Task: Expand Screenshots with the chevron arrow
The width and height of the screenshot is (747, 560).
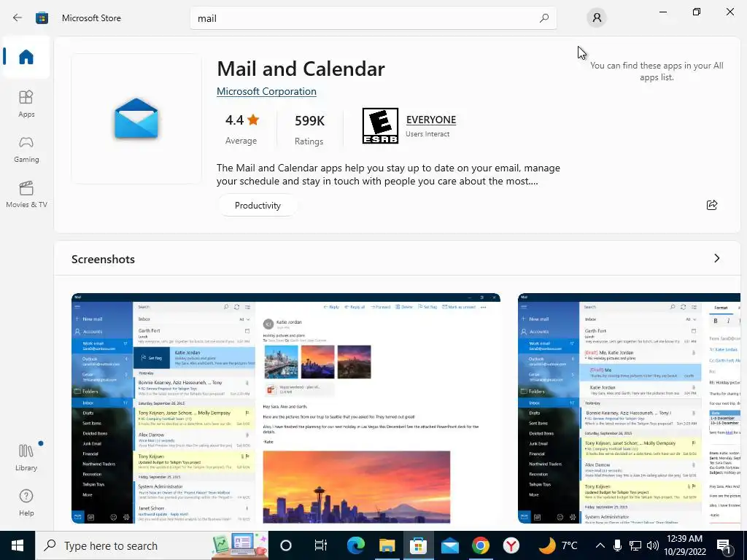Action: click(716, 258)
